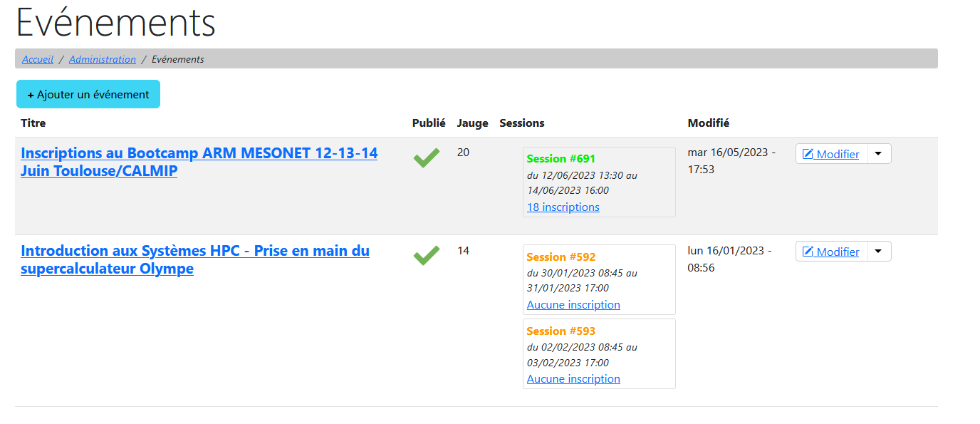Click the green published checkmark for Introduction aux Systèmes HPC

click(x=427, y=256)
